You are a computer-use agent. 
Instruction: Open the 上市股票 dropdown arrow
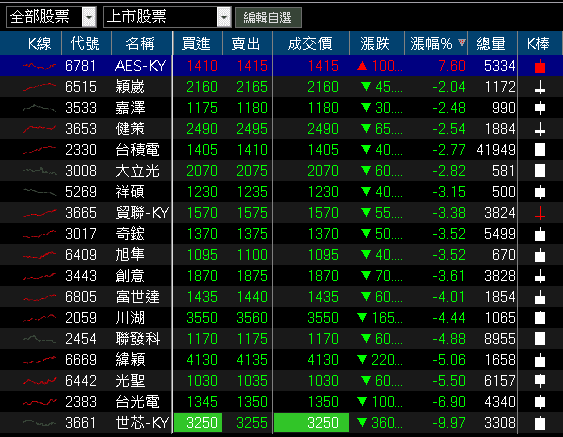[x=224, y=17]
